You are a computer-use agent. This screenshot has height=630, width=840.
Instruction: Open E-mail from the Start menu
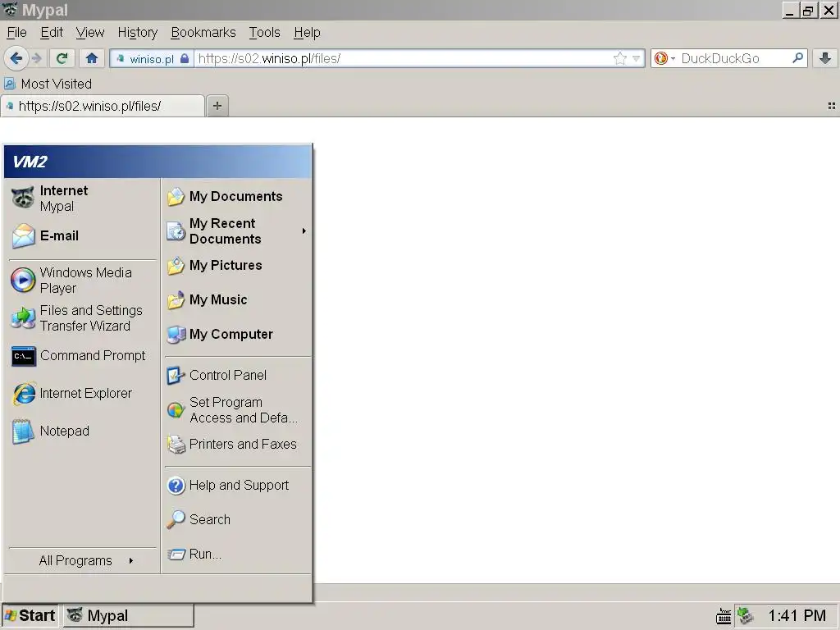tap(82, 235)
